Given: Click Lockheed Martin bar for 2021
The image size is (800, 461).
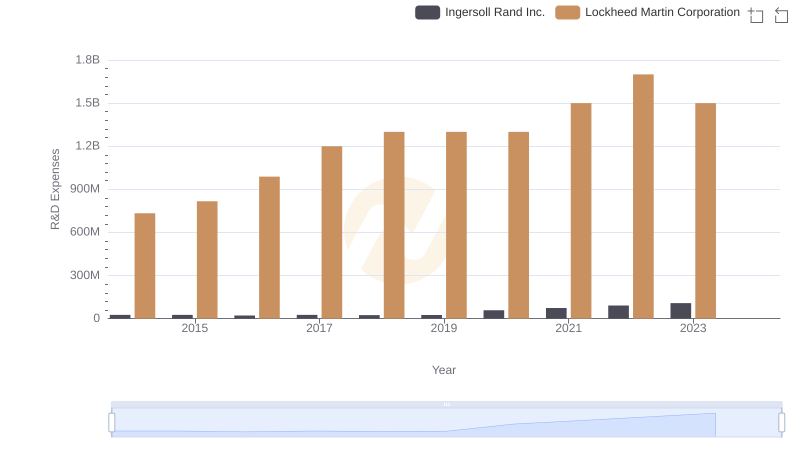Looking at the screenshot, I should pyautogui.click(x=581, y=211).
